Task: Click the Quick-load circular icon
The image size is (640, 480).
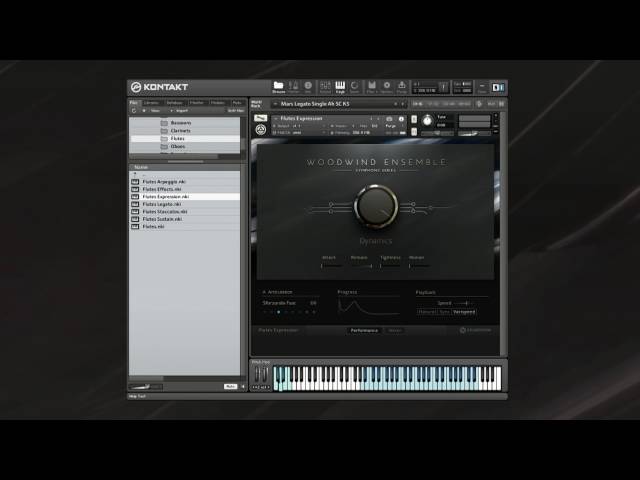Action: tap(354, 85)
